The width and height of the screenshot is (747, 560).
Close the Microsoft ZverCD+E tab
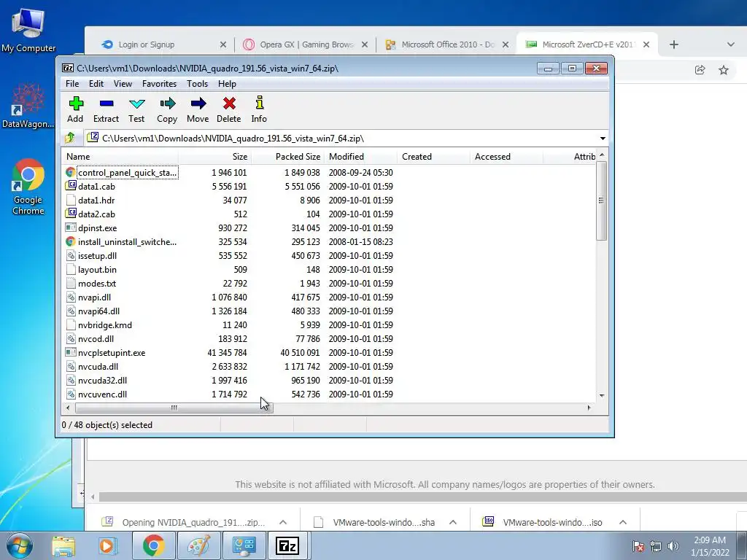click(646, 44)
